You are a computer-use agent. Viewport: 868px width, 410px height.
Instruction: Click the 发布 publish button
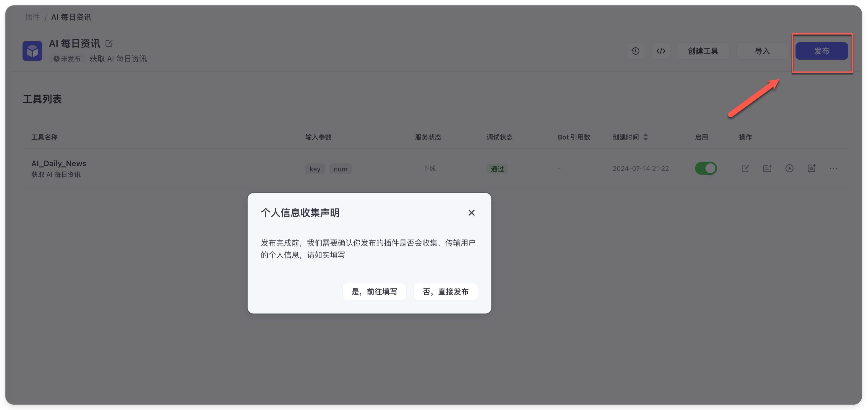click(x=822, y=51)
